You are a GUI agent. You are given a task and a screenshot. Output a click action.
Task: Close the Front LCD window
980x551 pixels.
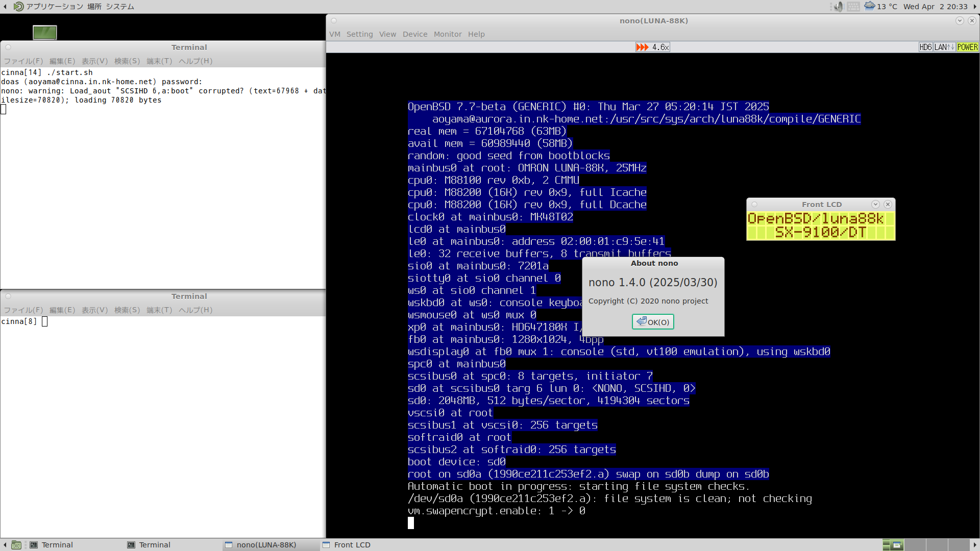pyautogui.click(x=888, y=204)
